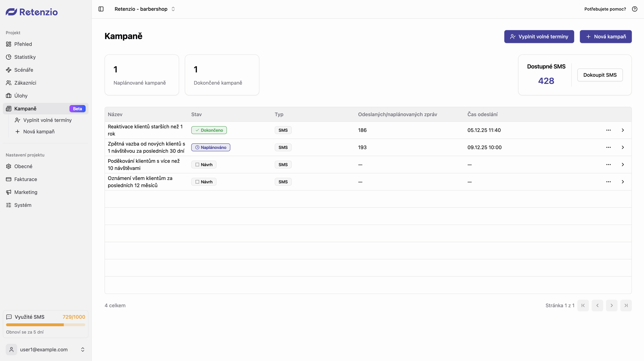
Task: Expand the Retenzio - barbershop project switcher
Action: [173, 9]
